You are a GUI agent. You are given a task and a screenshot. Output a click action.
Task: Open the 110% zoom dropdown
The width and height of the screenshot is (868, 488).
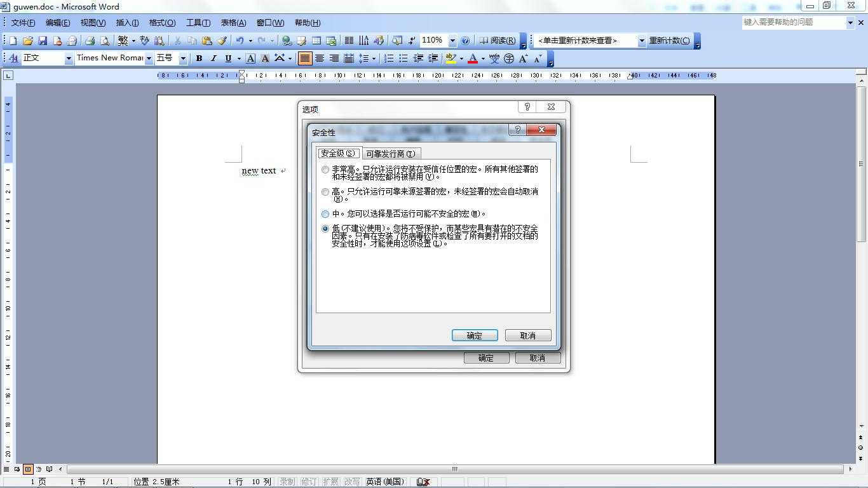(452, 41)
